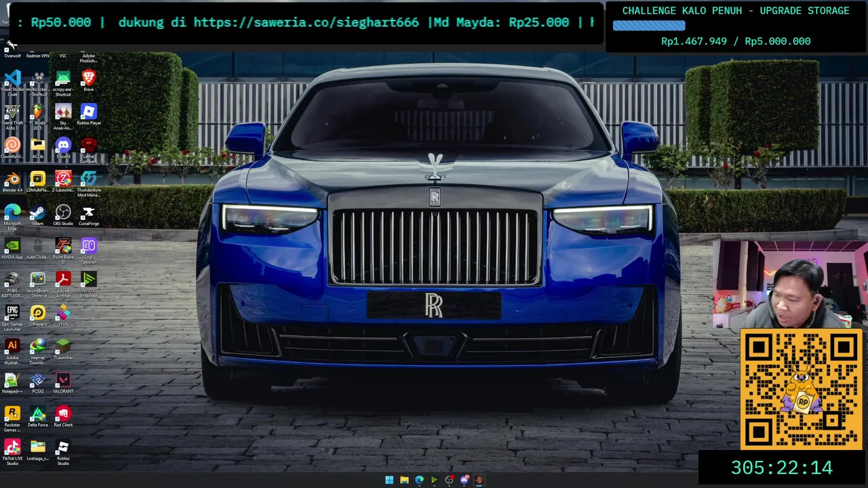868x488 pixels.
Task: Open the Lostsaga_s... folder
Action: [x=38, y=450]
